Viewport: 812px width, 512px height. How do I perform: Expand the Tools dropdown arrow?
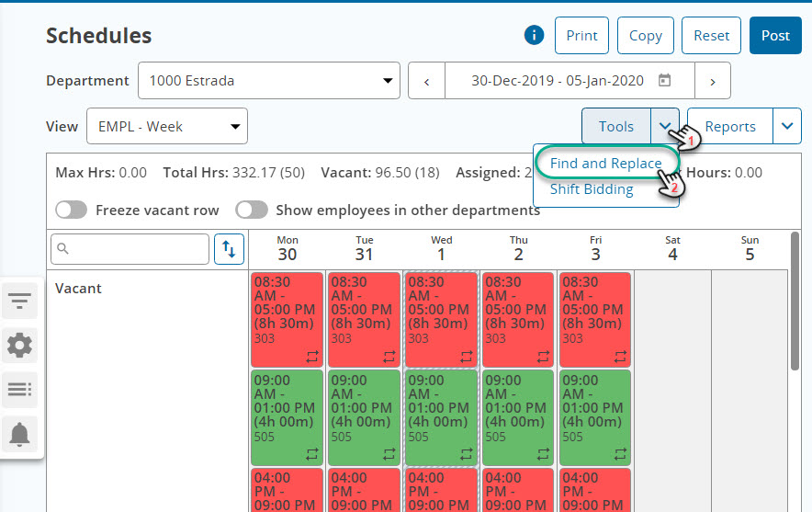(665, 126)
